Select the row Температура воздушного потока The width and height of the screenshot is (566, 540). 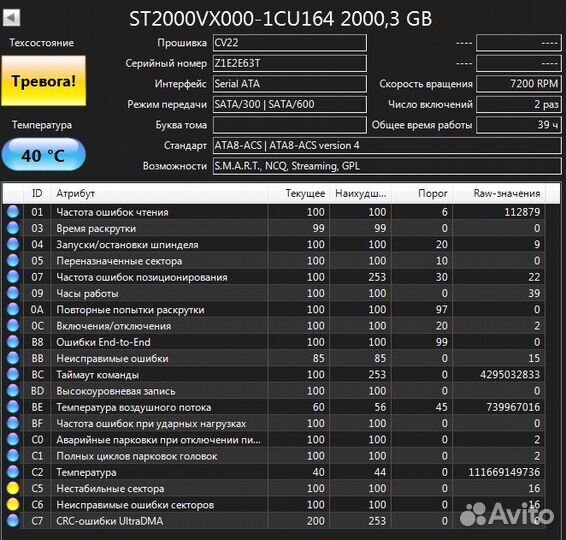274,407
